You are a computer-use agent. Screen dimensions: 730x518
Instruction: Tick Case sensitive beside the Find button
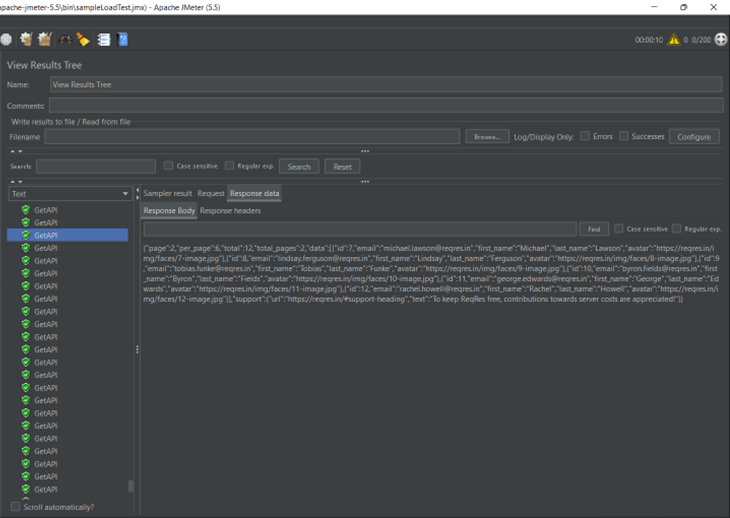coord(619,229)
